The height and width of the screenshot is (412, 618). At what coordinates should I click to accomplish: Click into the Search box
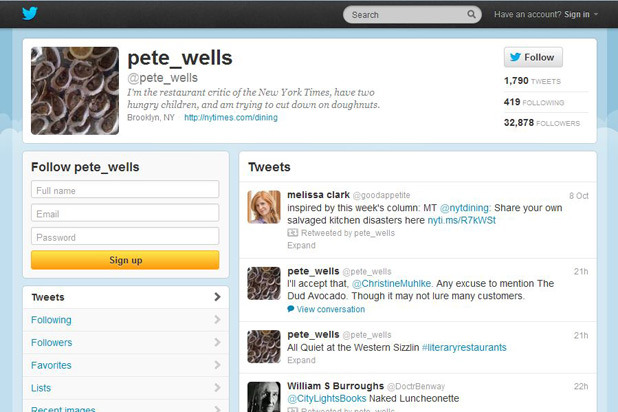pyautogui.click(x=412, y=15)
